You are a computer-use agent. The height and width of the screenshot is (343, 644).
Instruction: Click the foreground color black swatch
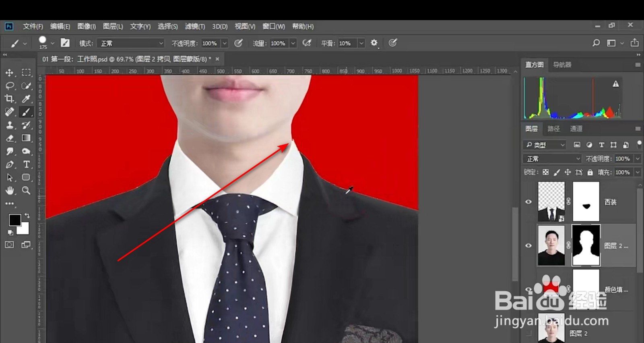pos(14,220)
